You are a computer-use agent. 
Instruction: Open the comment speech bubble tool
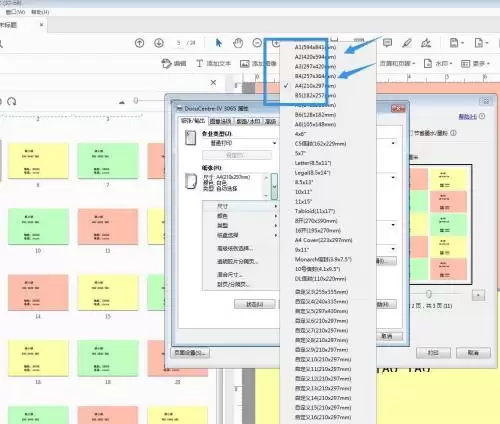tap(387, 43)
